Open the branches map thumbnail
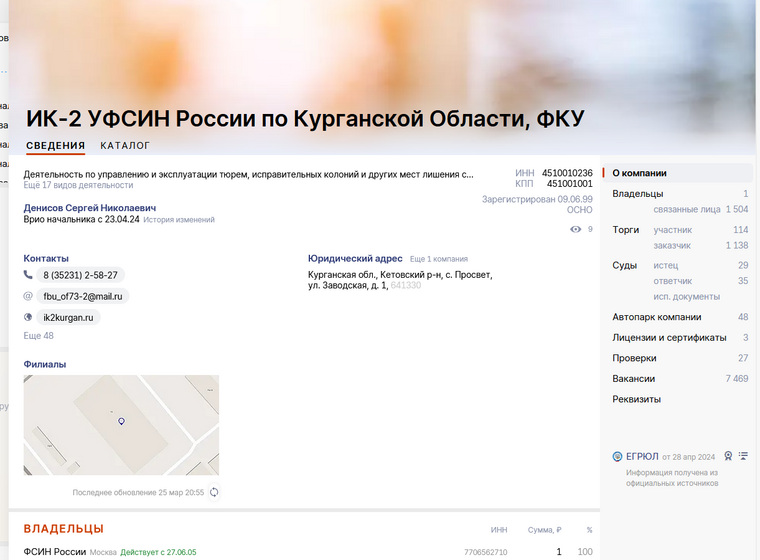This screenshot has height=560, width=760. 121,425
